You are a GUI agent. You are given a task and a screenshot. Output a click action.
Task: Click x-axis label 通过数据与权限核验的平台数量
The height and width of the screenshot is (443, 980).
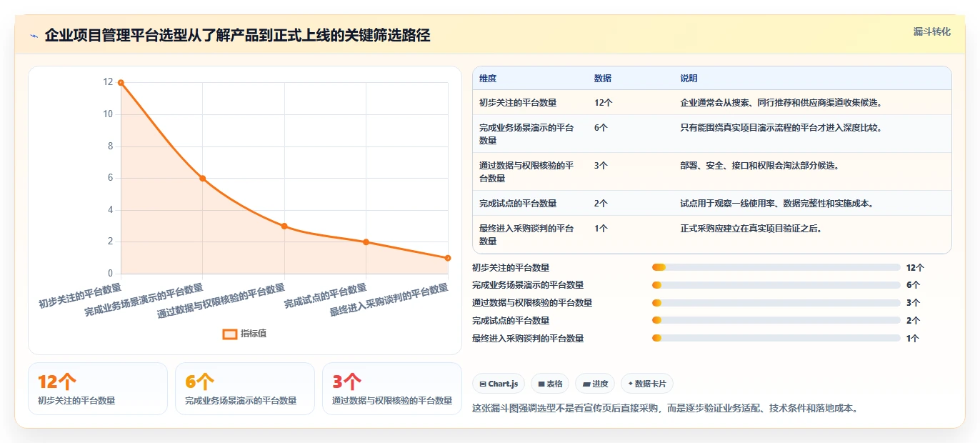point(221,302)
